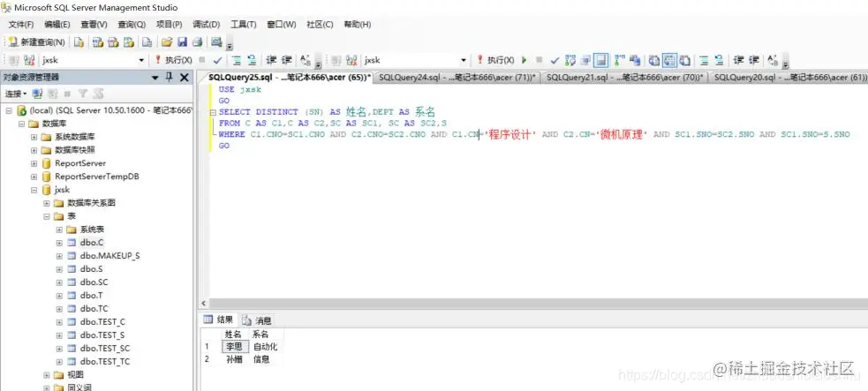Toggle auto-hide pin on Object Explorer

(170, 78)
